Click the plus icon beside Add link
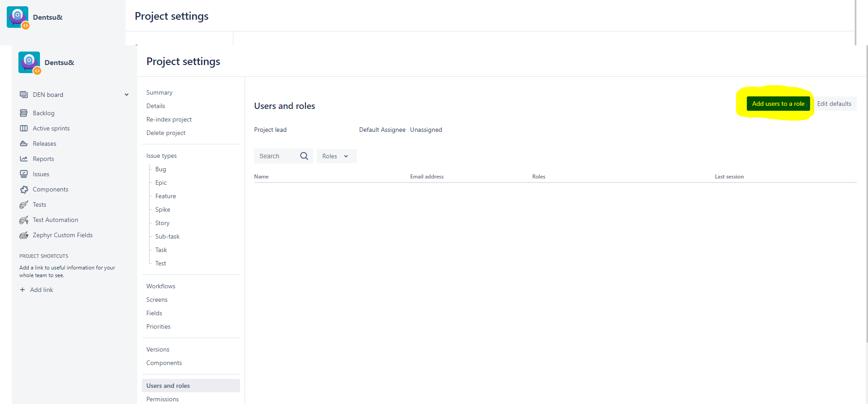Screen dimensions: 868x404 coord(22,290)
